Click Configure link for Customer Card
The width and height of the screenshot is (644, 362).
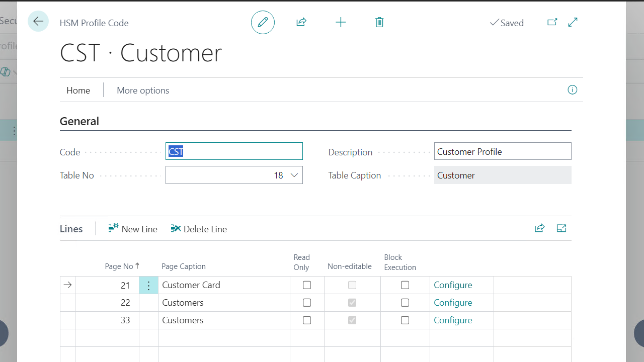tap(453, 285)
